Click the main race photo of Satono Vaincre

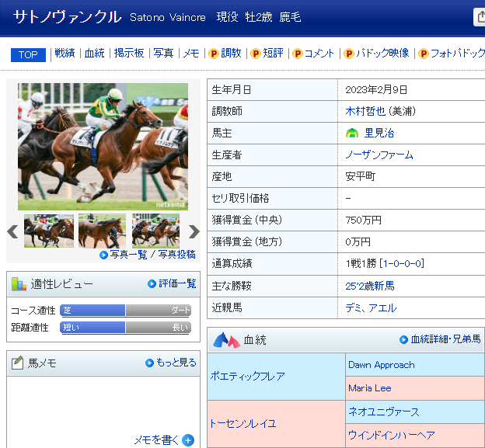click(x=103, y=147)
